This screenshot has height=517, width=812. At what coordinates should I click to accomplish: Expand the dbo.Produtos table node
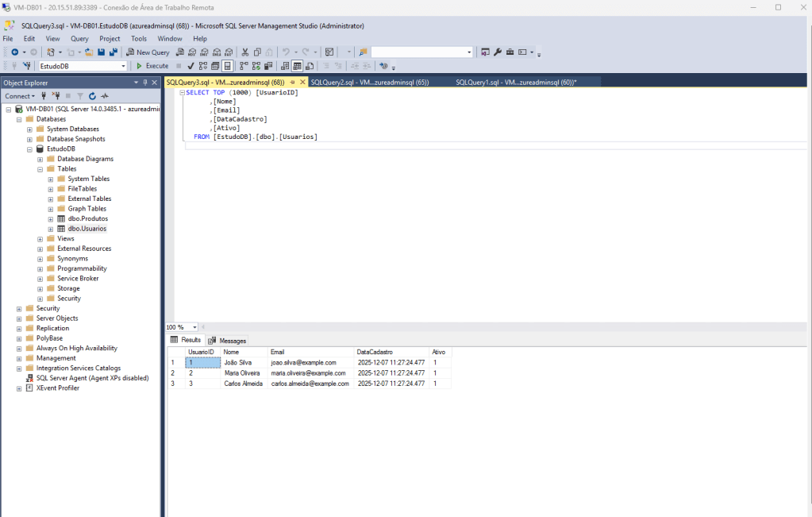[51, 218]
